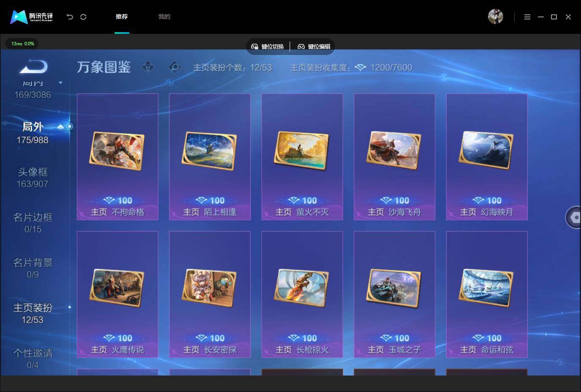Click the 万象图鉴 title

[x=104, y=67]
